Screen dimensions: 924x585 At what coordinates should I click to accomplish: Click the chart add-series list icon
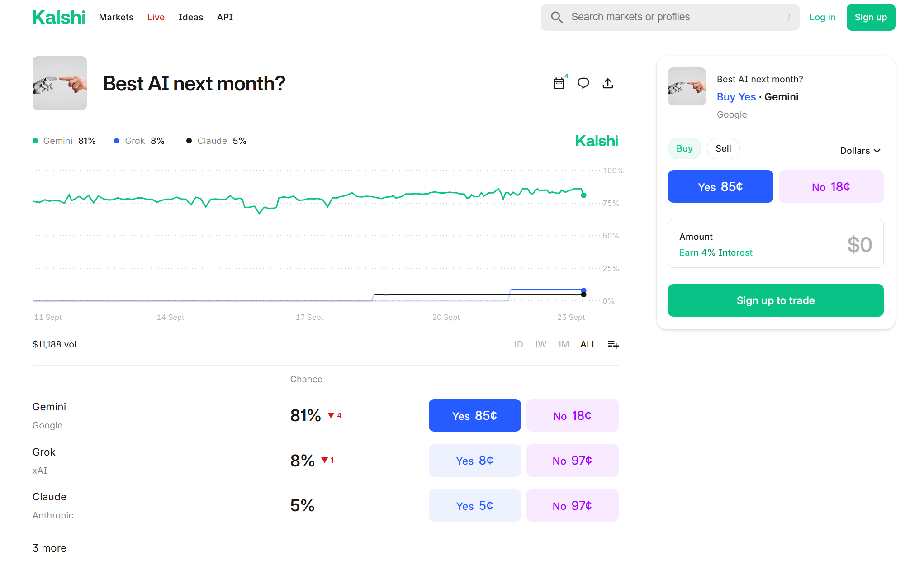click(613, 345)
